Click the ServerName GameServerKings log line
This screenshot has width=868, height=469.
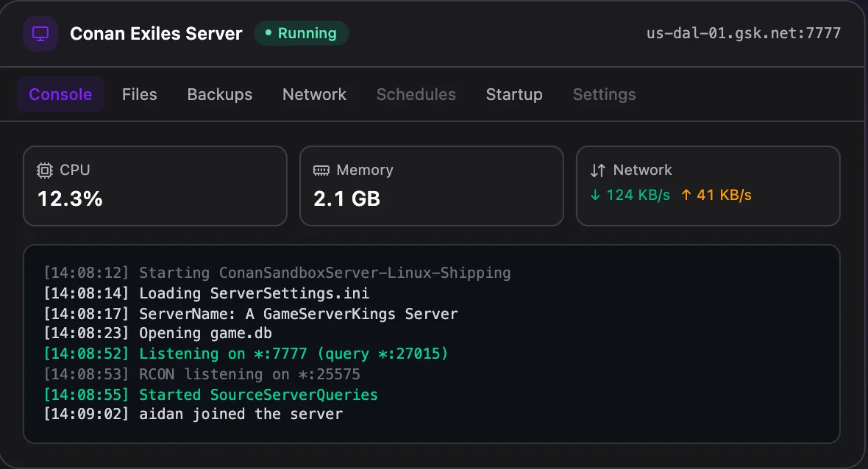(251, 314)
